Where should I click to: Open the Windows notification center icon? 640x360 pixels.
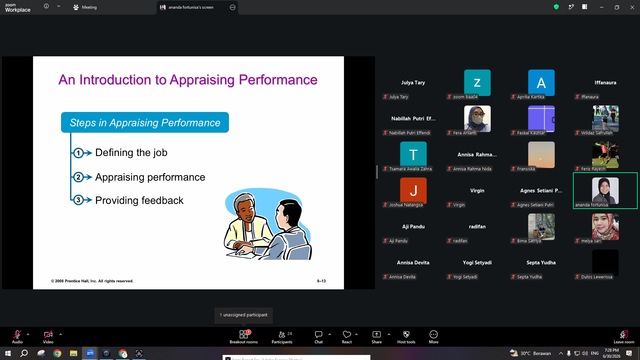point(629,353)
